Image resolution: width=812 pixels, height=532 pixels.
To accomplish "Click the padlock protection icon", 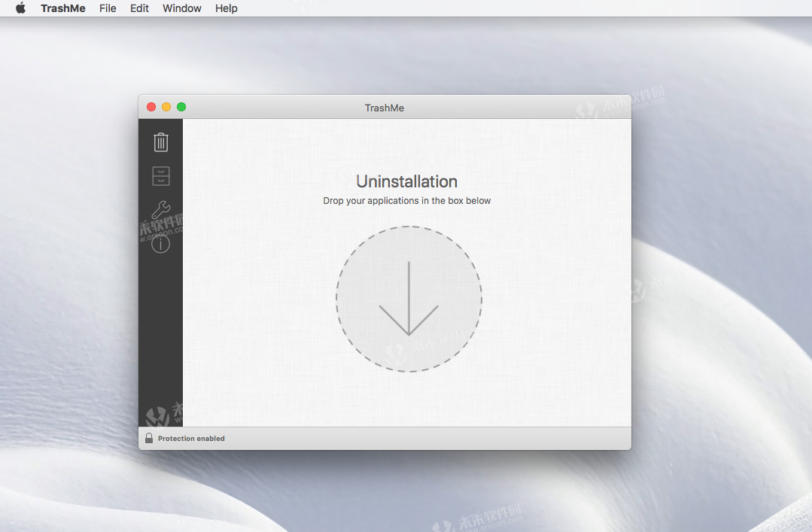I will 148,438.
